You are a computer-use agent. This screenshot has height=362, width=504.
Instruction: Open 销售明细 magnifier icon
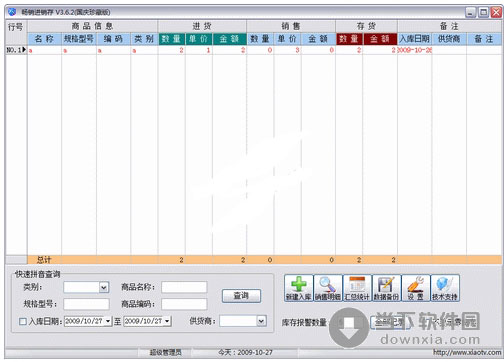(328, 288)
